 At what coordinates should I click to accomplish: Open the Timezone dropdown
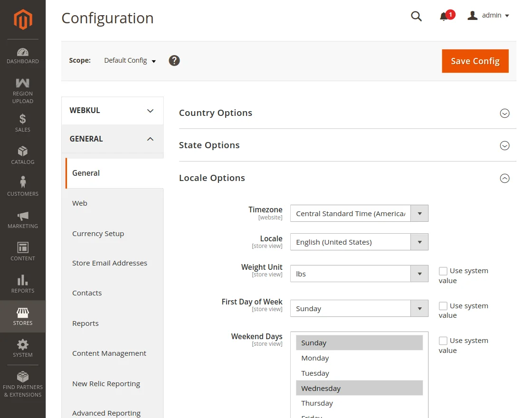[x=359, y=214]
